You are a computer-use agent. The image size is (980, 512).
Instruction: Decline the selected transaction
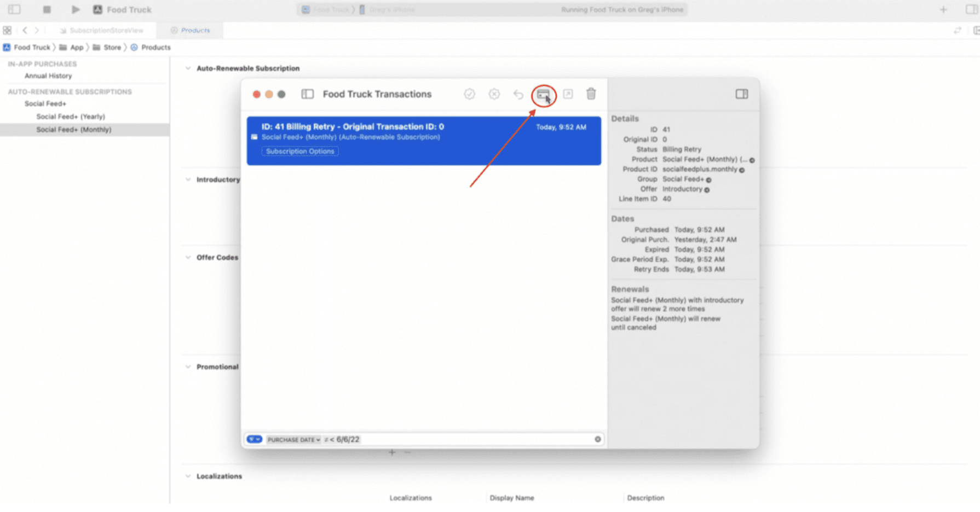tap(494, 94)
